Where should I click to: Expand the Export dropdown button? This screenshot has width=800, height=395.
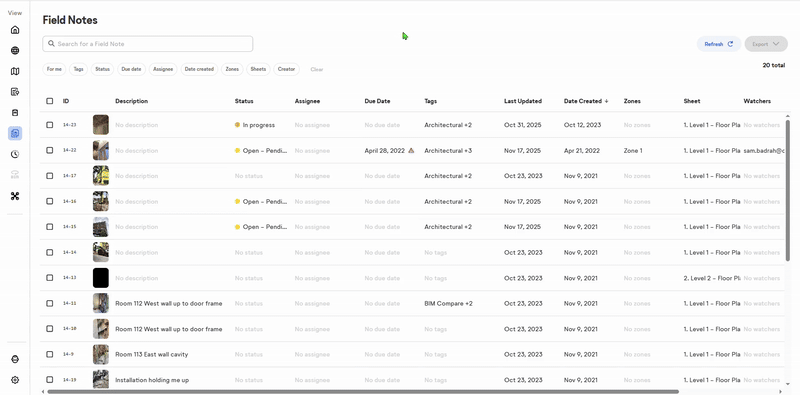click(x=766, y=44)
